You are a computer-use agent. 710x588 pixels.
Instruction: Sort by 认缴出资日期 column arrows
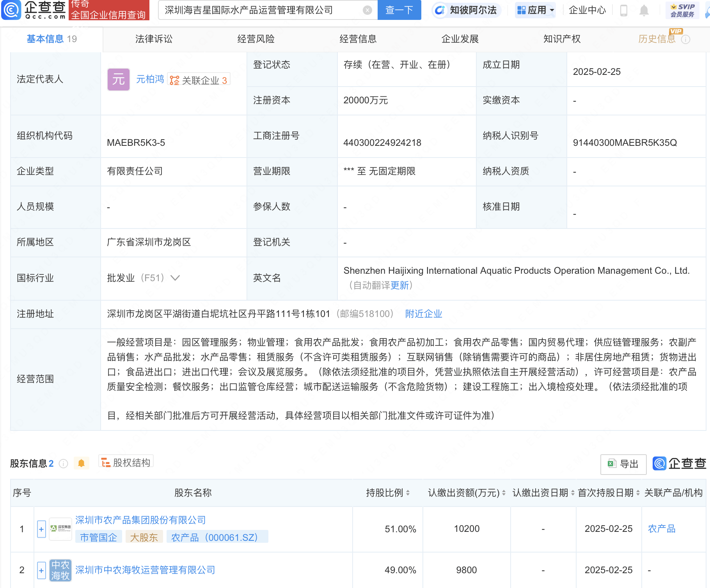click(573, 493)
